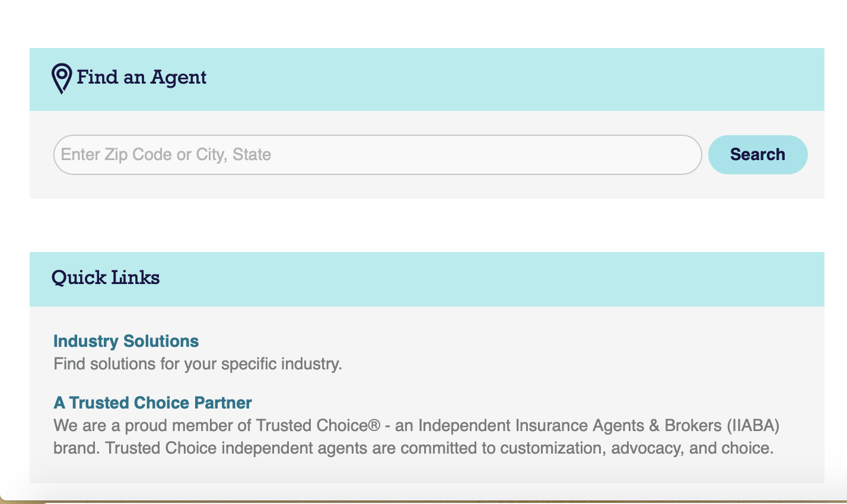
Task: Click the 'Find solutions for your specific industry' text
Action: 198,363
